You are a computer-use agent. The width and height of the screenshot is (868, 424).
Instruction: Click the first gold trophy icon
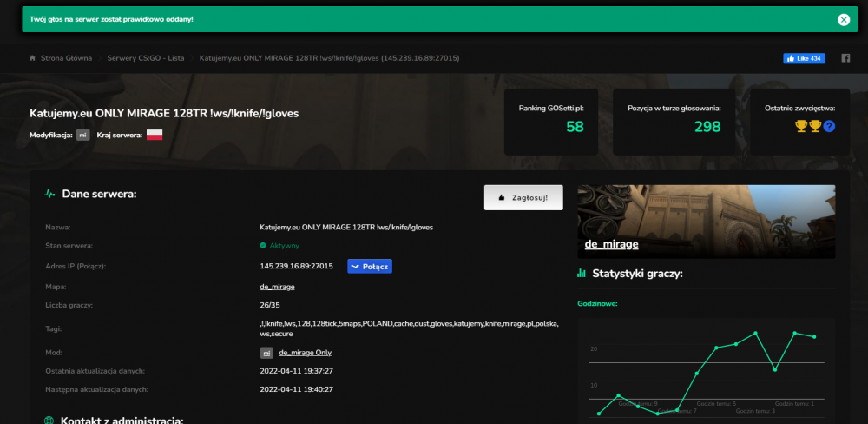point(801,126)
